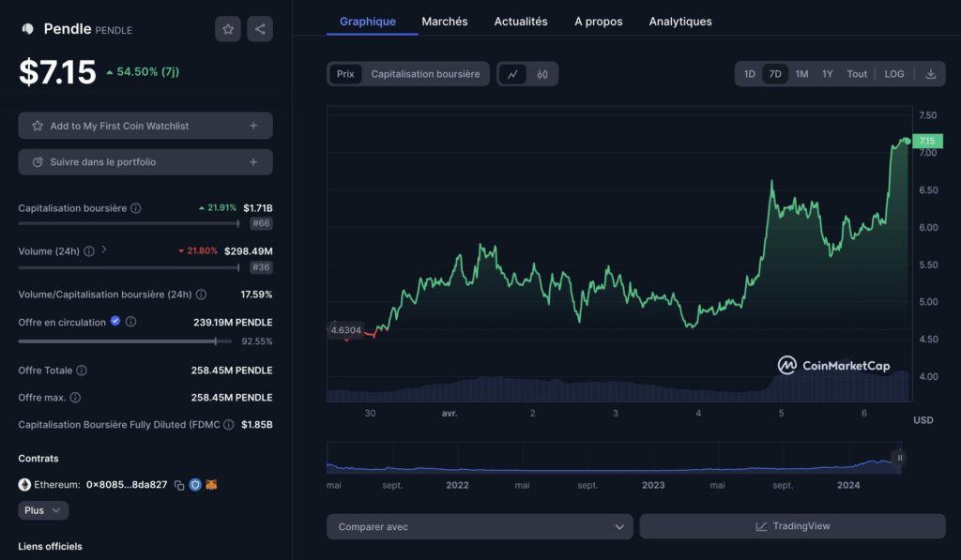Set chart range to 7D
This screenshot has width=961, height=560.
[x=774, y=74]
